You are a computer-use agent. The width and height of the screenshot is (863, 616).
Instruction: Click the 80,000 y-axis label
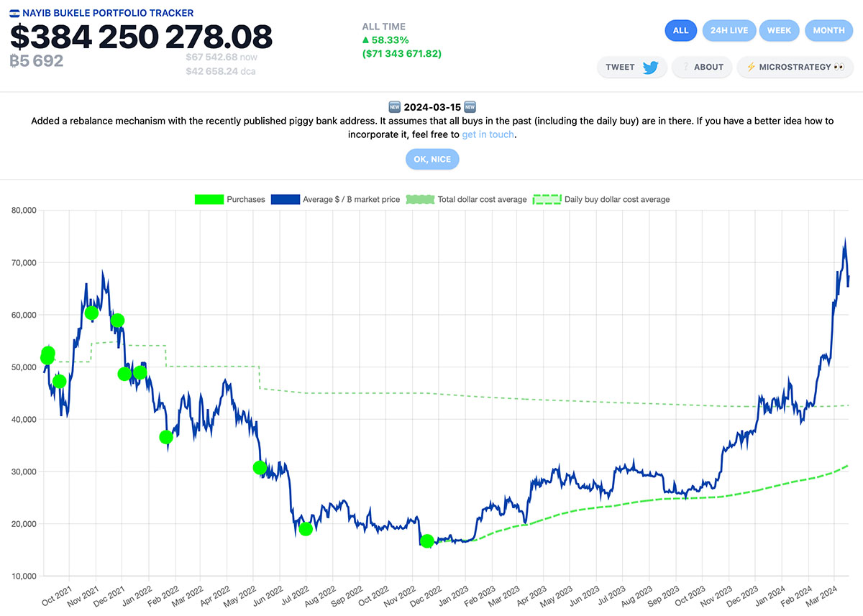25,211
